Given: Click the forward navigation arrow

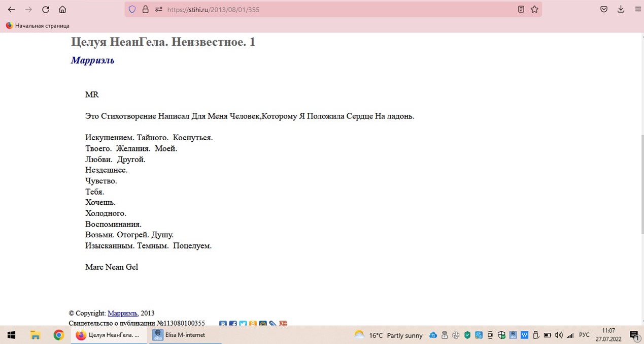Looking at the screenshot, I should (28, 9).
